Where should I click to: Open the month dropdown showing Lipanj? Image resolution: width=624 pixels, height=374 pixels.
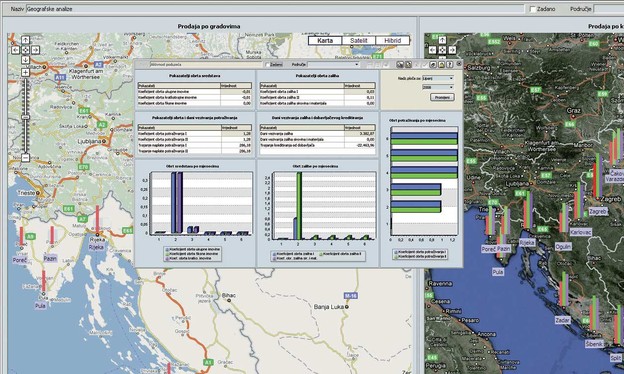coord(438,78)
